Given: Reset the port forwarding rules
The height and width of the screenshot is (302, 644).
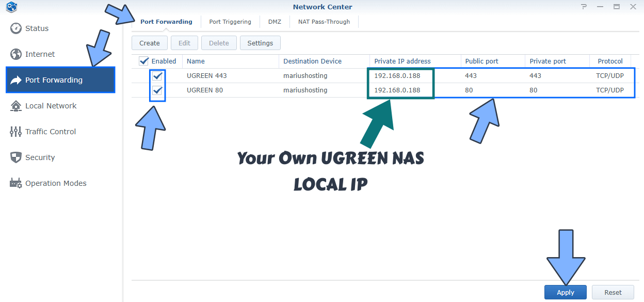Looking at the screenshot, I should (613, 292).
